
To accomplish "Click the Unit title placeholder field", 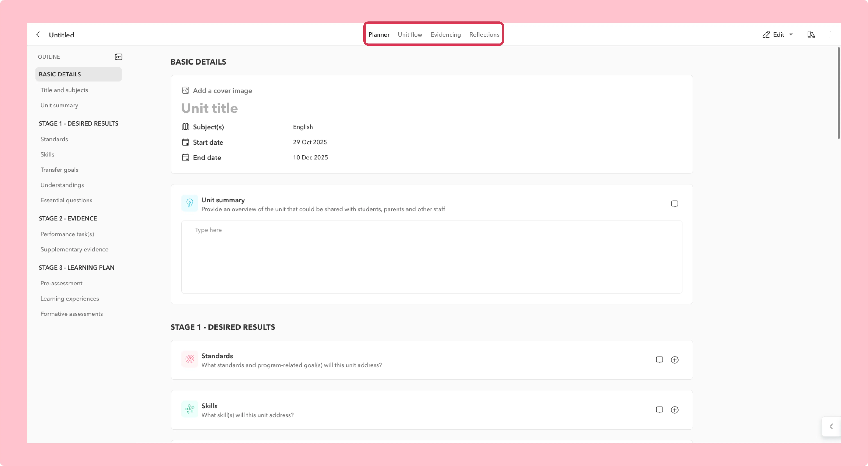I will coord(210,108).
